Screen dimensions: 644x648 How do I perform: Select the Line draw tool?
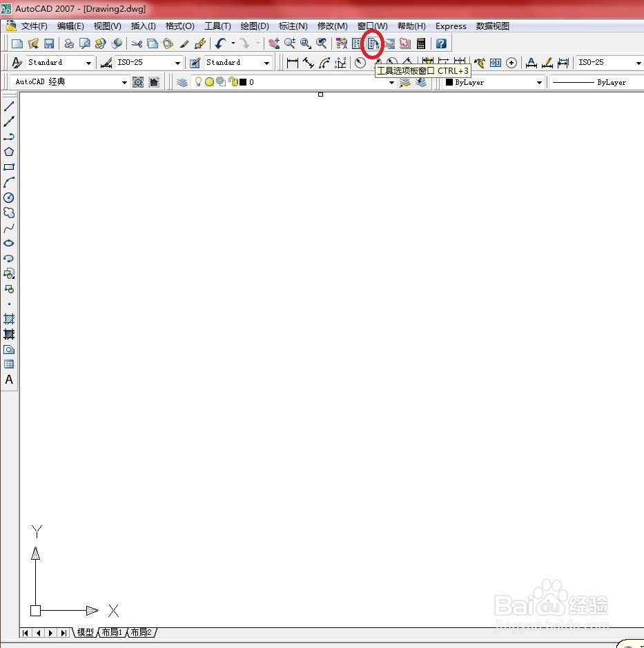click(9, 106)
